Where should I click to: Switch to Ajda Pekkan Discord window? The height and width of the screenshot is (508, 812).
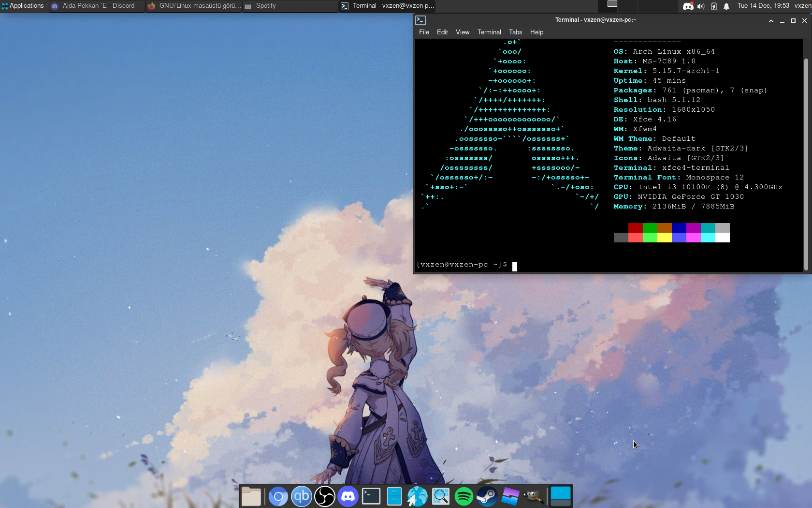[x=97, y=6]
